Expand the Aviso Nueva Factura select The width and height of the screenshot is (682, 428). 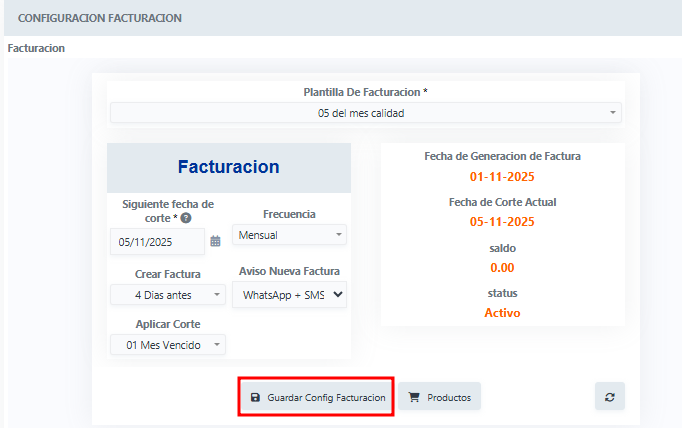(289, 294)
